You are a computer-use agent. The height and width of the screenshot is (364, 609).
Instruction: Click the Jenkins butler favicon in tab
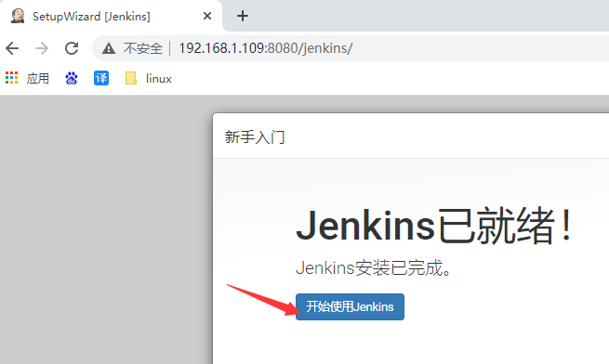point(18,16)
